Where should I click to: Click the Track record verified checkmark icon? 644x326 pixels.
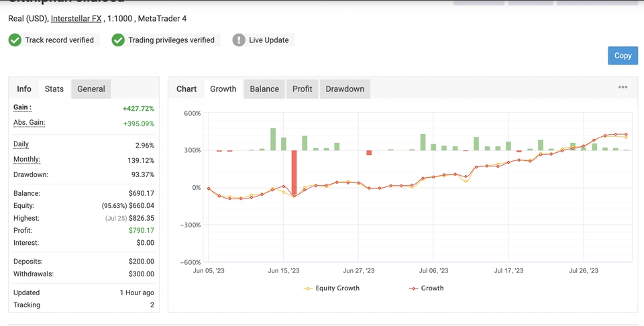[15, 40]
